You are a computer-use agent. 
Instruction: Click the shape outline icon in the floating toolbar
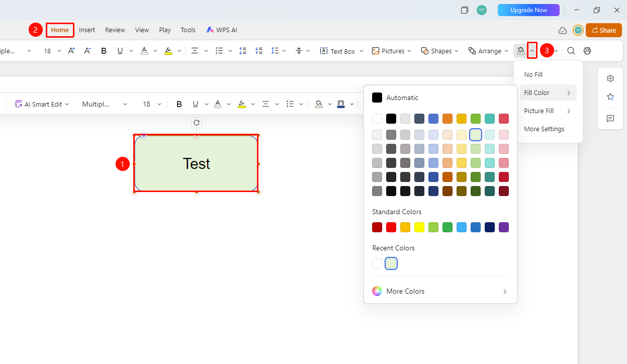341,104
